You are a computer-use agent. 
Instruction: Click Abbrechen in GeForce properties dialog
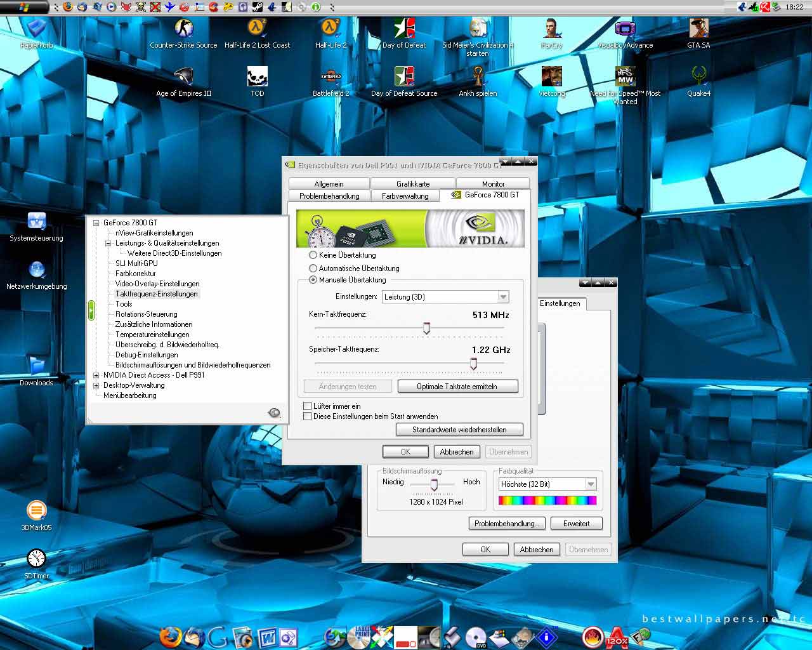457,452
